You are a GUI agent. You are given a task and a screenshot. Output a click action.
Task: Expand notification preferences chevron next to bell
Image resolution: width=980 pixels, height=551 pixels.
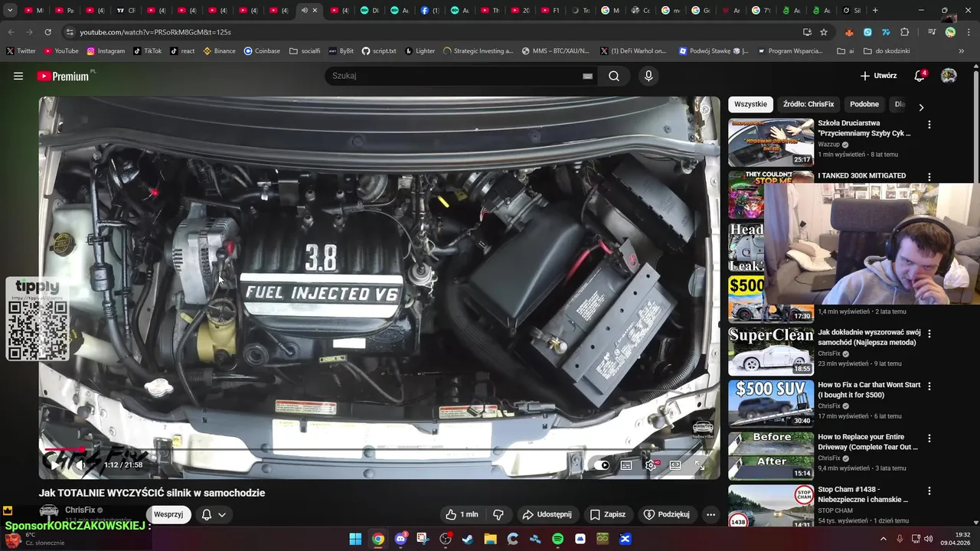pyautogui.click(x=222, y=514)
